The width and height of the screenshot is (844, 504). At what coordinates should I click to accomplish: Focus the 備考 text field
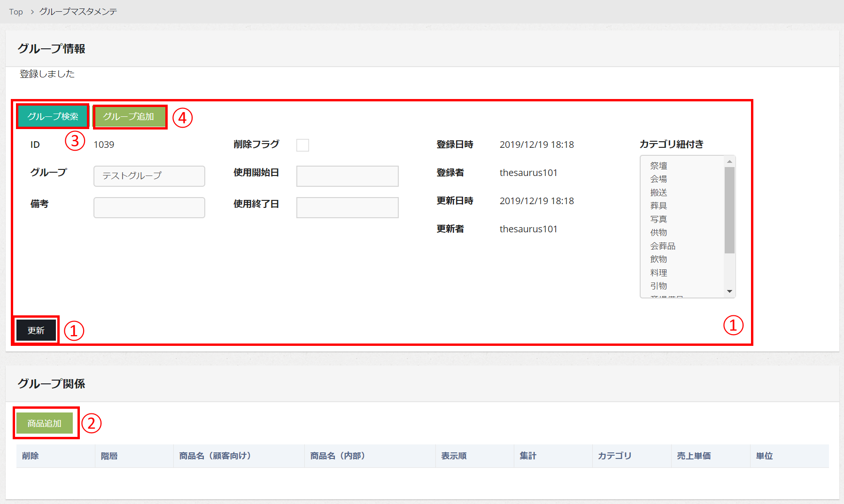(x=149, y=207)
